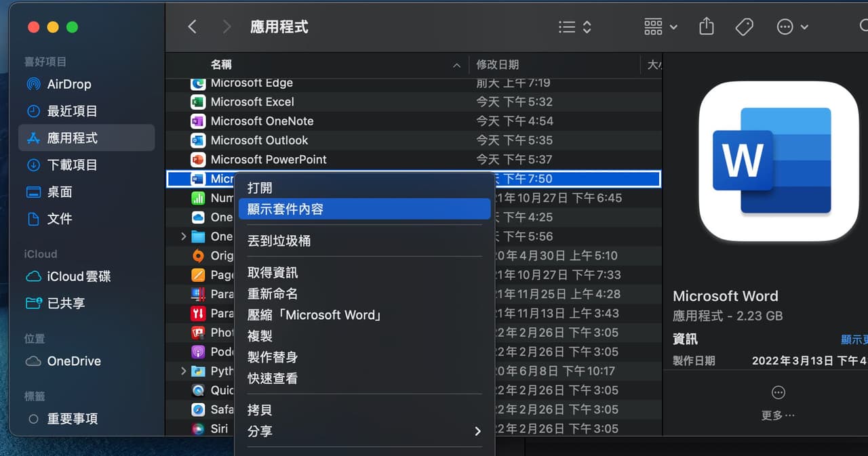Select the Microsoft Excel app icon
This screenshot has width=868, height=456.
[x=198, y=102]
